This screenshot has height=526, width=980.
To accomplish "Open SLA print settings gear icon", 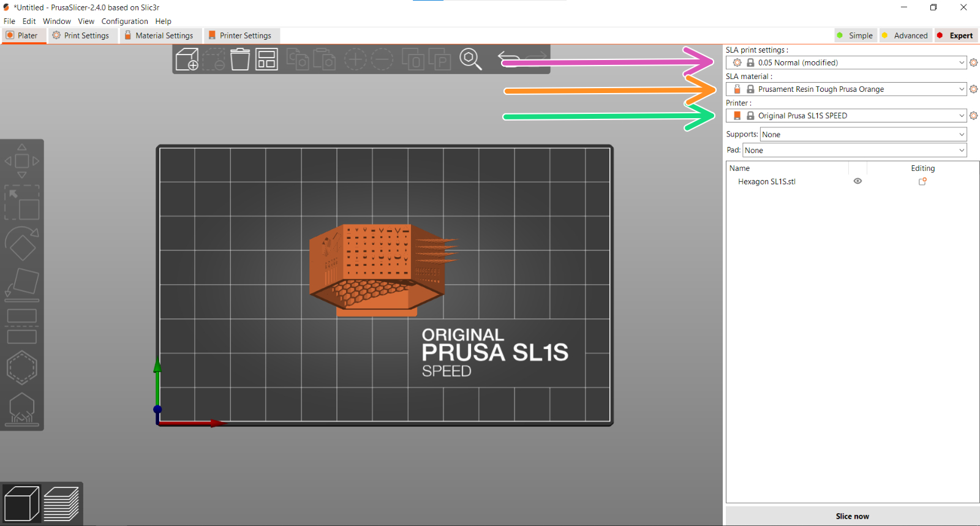I will coord(973,62).
